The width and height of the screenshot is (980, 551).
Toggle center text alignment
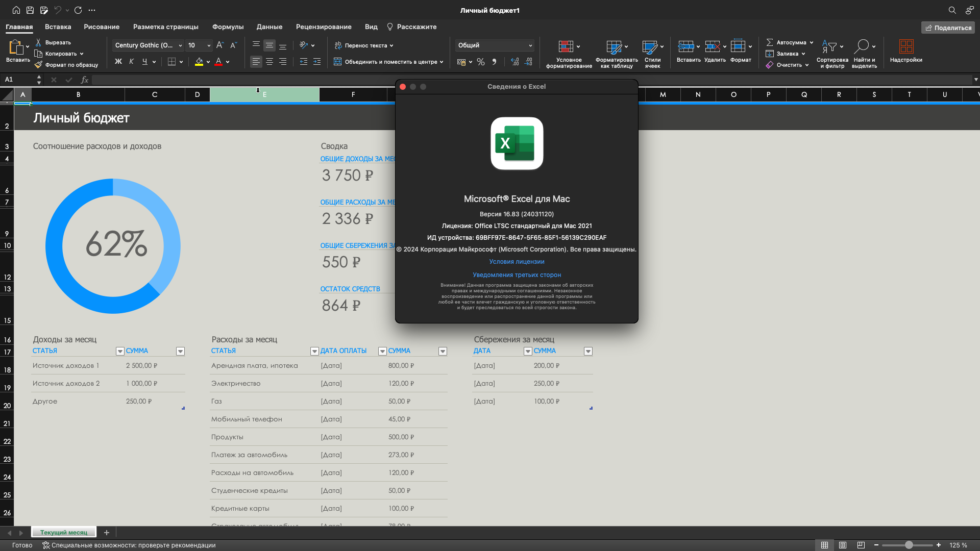269,62
